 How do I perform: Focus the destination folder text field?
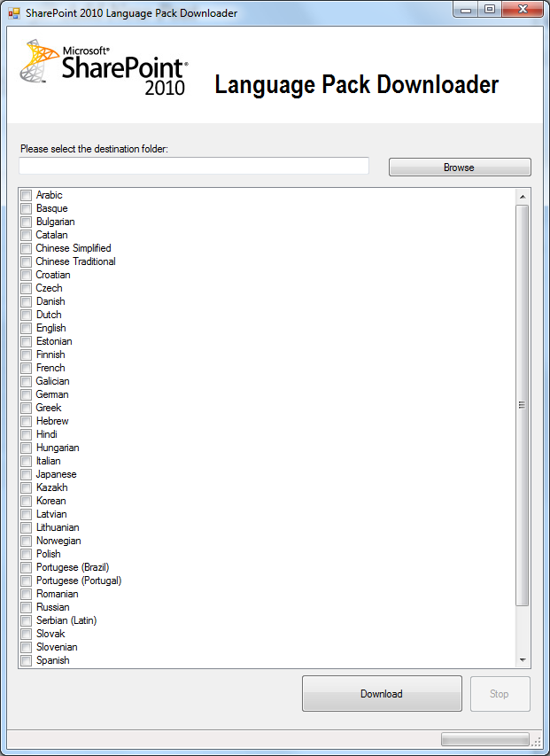click(194, 166)
